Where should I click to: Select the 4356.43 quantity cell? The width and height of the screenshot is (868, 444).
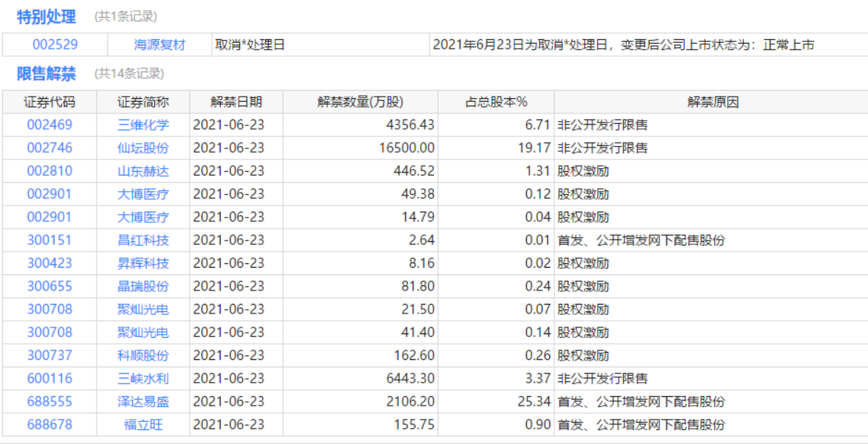[361, 125]
